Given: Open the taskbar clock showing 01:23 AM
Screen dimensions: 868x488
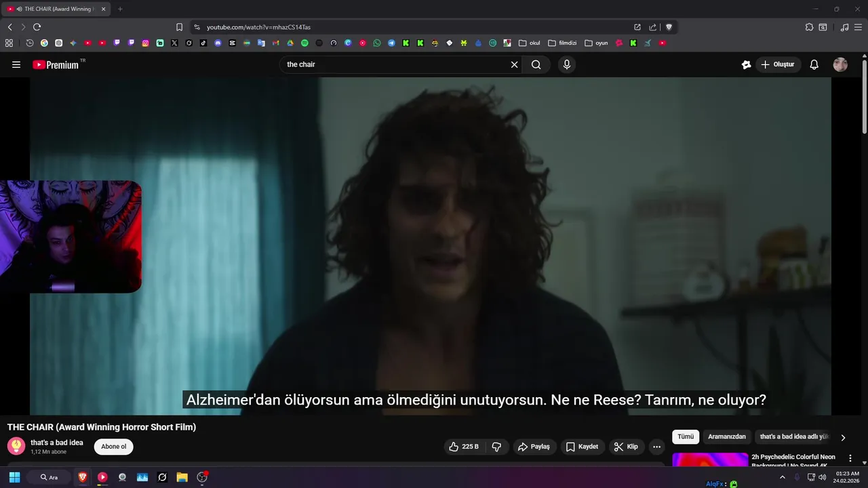Looking at the screenshot, I should pyautogui.click(x=847, y=477).
